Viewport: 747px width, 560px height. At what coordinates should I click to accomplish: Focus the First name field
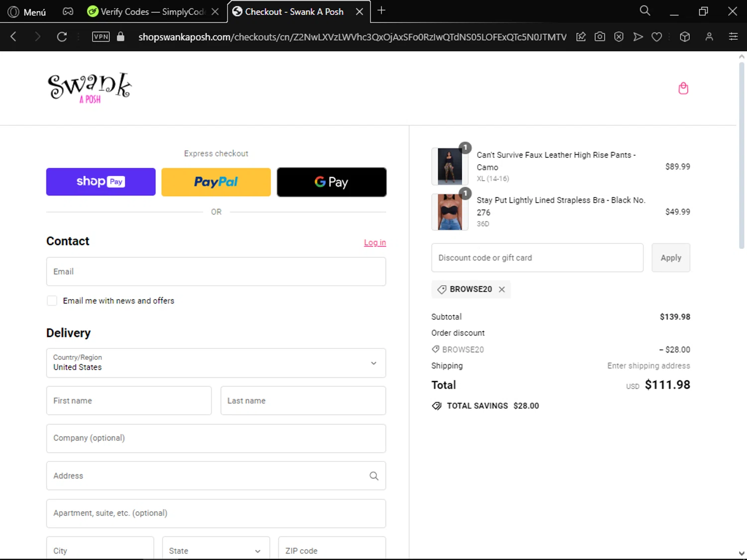click(x=129, y=401)
